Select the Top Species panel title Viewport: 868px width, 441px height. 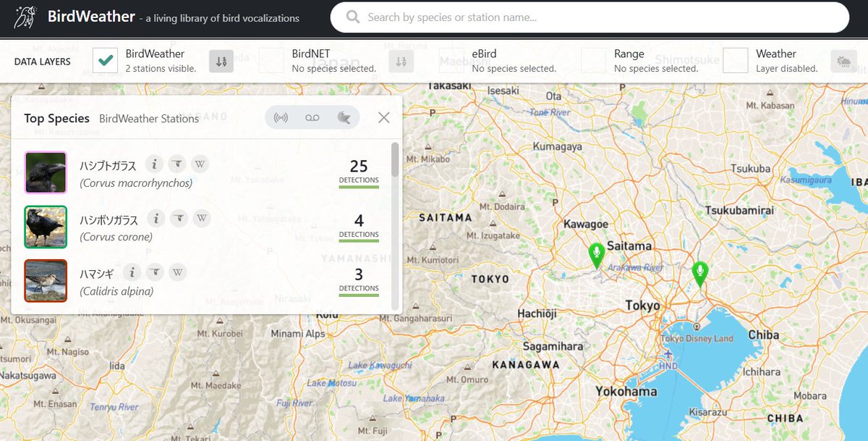coord(56,117)
